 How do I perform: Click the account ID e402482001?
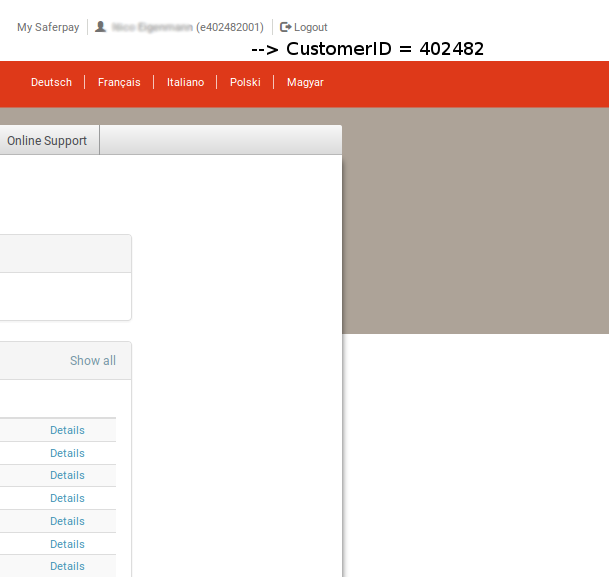pos(230,27)
